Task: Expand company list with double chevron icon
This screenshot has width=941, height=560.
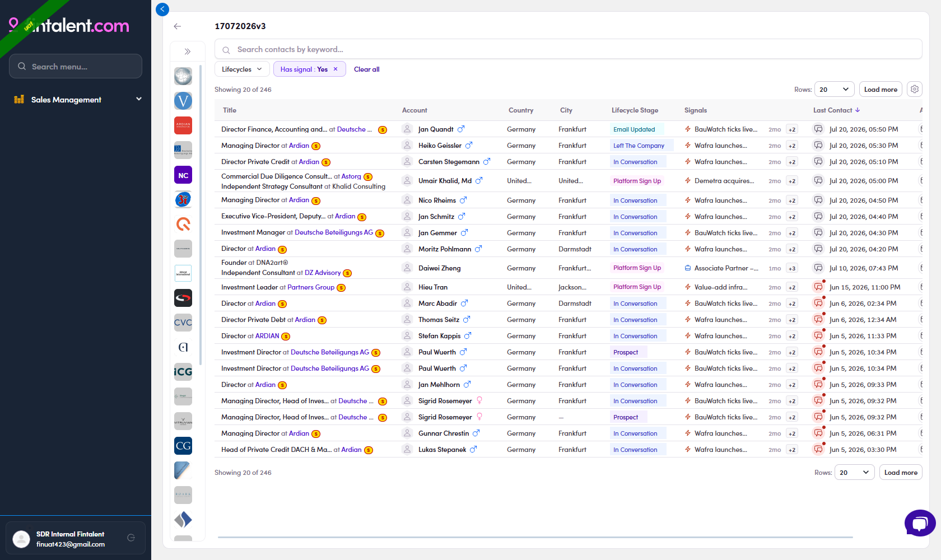Action: click(x=188, y=52)
